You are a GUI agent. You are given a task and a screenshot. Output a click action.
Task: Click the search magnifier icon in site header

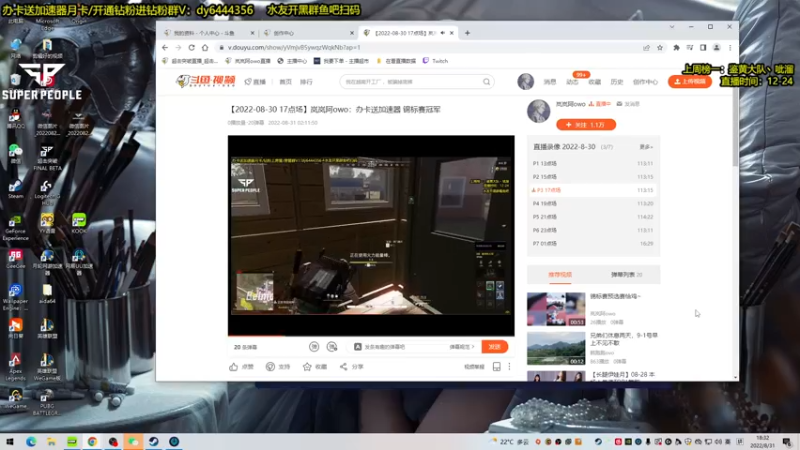click(486, 82)
